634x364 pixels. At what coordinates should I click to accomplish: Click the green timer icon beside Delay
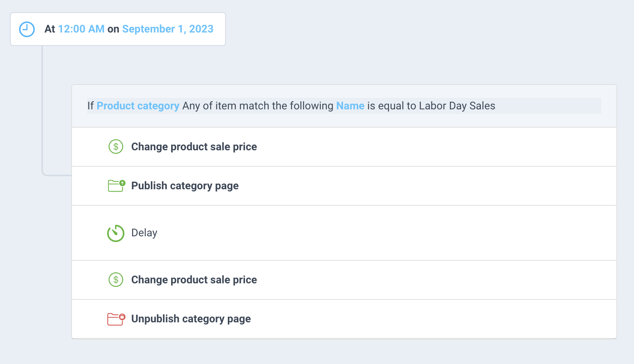point(116,233)
